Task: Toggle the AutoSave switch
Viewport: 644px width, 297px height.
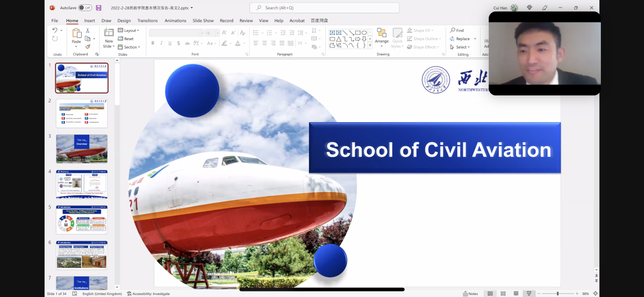Action: [85, 8]
